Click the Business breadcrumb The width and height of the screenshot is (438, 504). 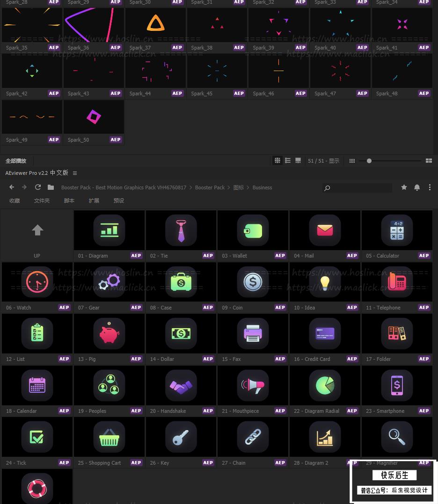[x=262, y=187]
